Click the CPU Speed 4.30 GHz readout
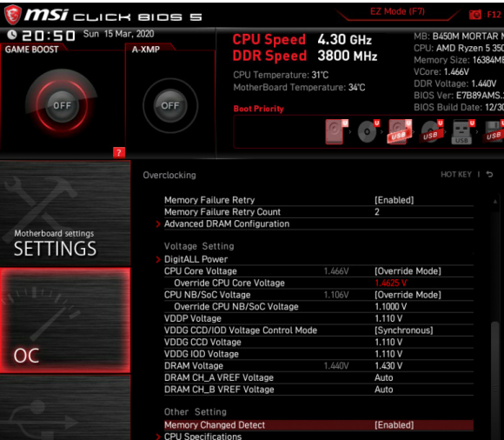The width and height of the screenshot is (504, 440). pos(302,39)
